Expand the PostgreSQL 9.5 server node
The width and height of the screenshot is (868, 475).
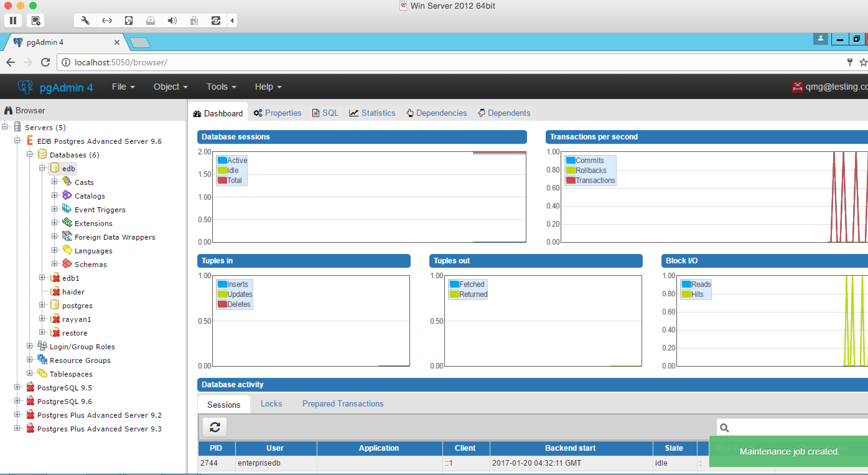[17, 387]
